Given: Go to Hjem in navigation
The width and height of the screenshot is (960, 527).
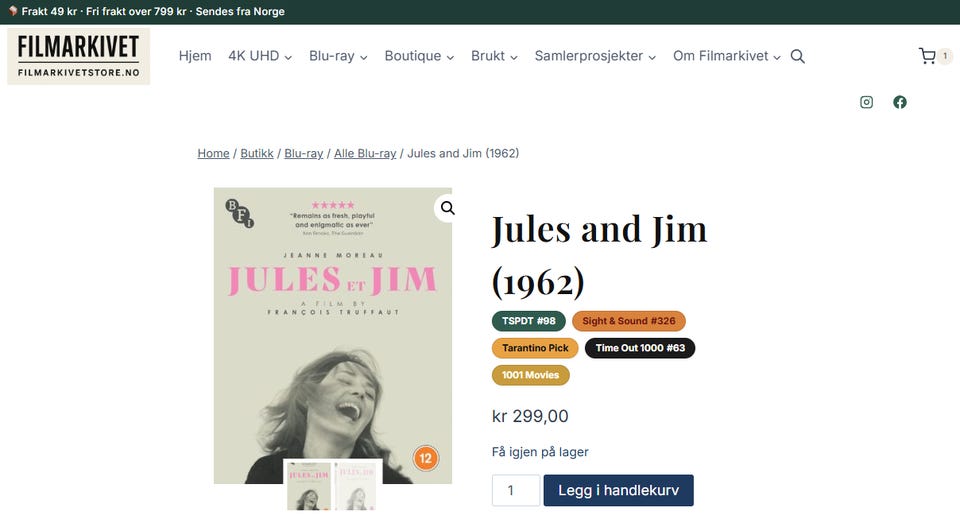Looking at the screenshot, I should [x=195, y=56].
